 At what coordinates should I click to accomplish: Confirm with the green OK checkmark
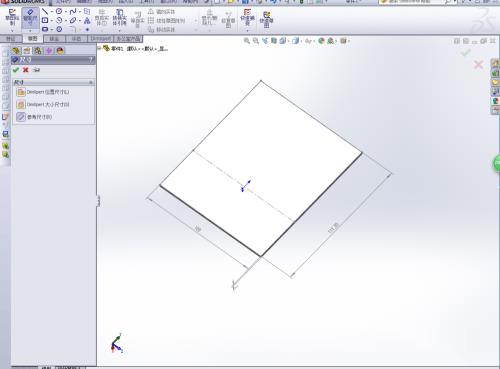(15, 70)
